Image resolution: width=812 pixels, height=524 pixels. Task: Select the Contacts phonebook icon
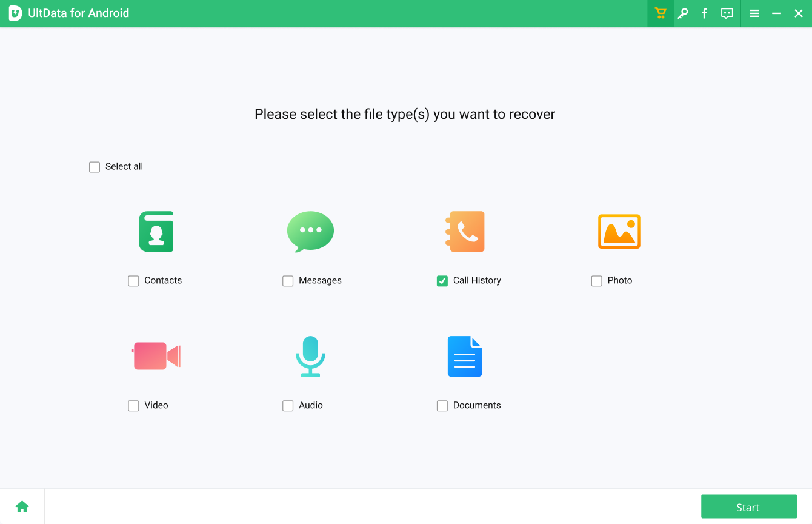pyautogui.click(x=156, y=231)
